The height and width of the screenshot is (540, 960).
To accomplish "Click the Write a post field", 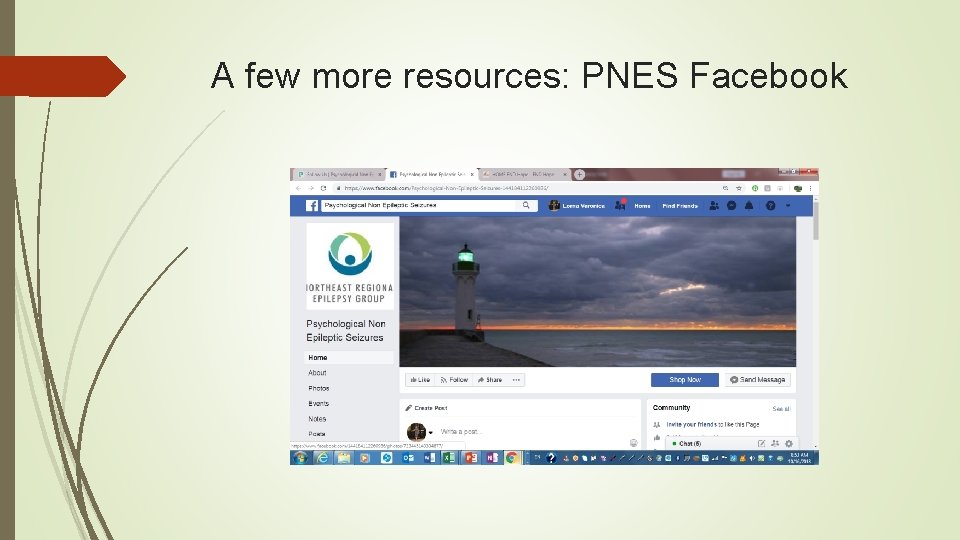I will pyautogui.click(x=460, y=432).
